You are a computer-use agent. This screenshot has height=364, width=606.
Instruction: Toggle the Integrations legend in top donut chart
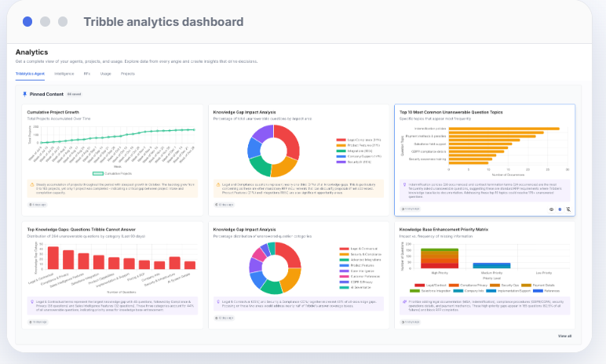[354, 151]
